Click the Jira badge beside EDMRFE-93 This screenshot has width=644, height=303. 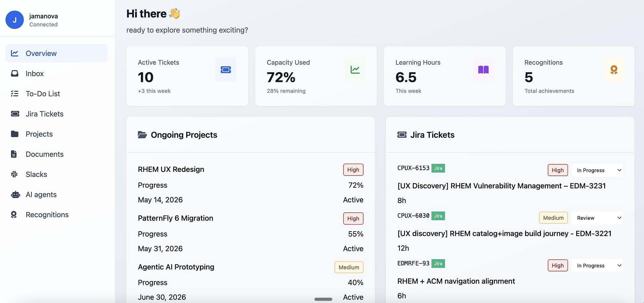click(438, 263)
